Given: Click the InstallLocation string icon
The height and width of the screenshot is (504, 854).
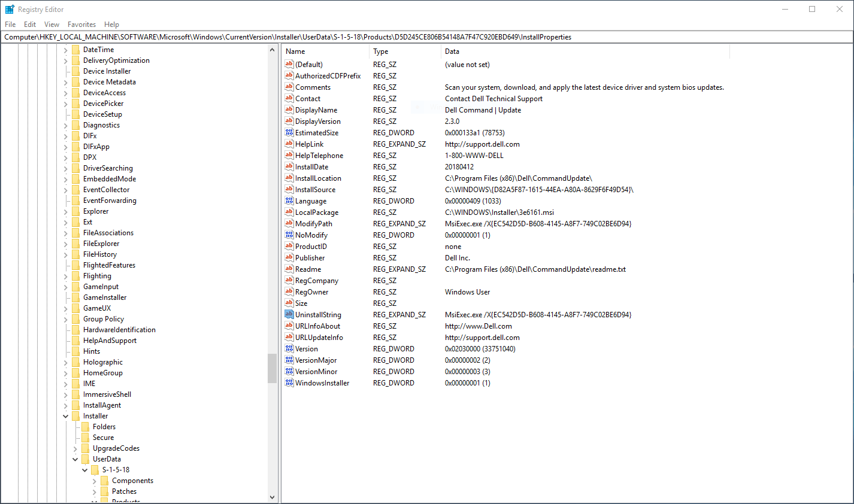Looking at the screenshot, I should (289, 178).
